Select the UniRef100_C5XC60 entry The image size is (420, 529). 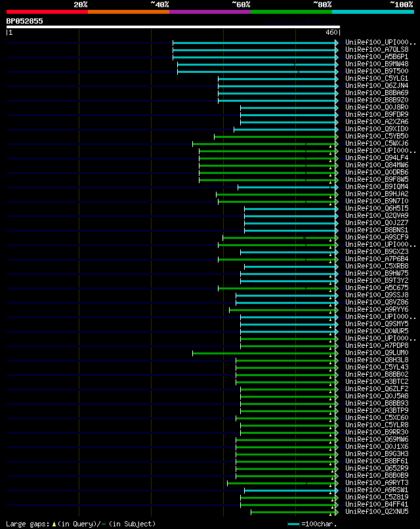point(377,417)
